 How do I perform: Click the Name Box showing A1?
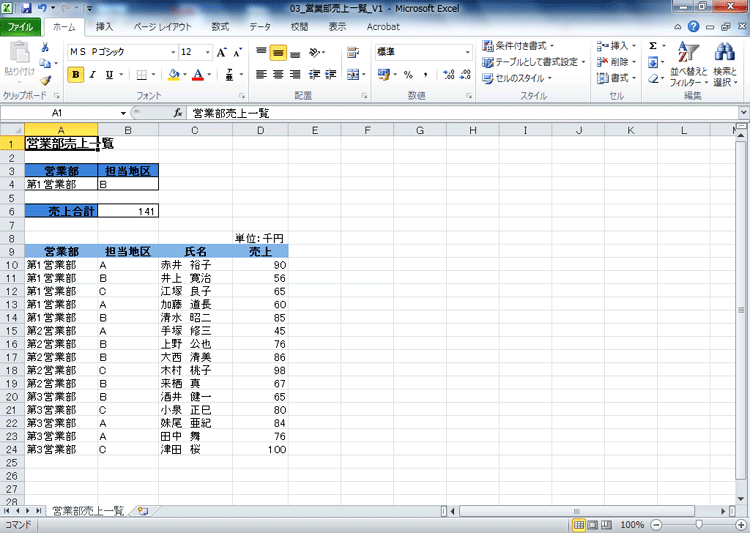[57, 113]
